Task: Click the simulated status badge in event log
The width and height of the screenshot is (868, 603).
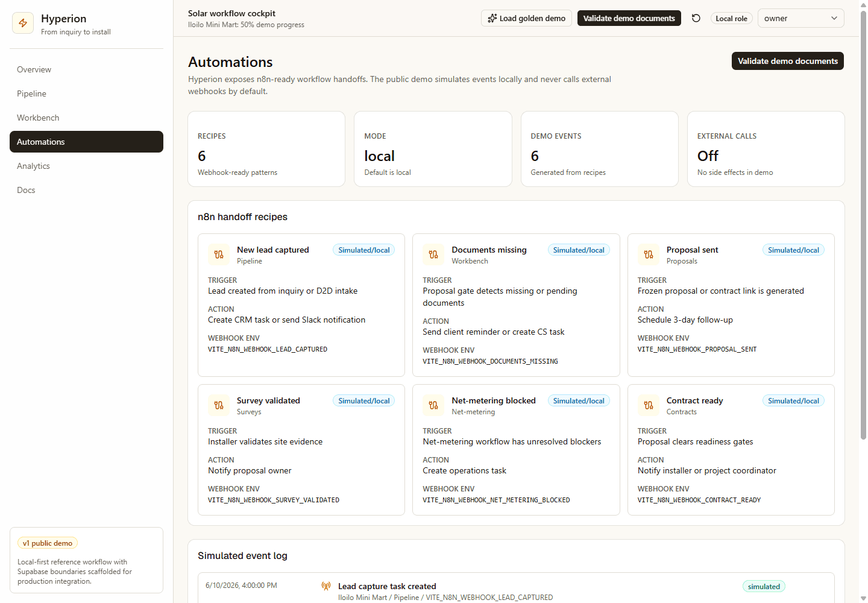Action: coord(764,587)
